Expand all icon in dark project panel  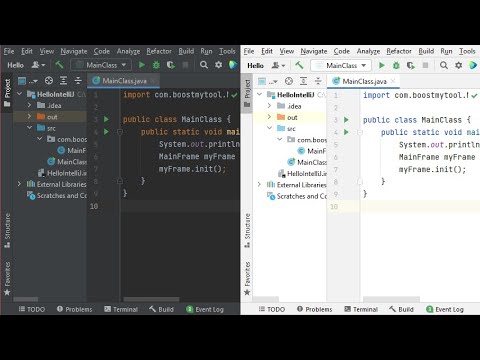pyautogui.click(x=63, y=80)
